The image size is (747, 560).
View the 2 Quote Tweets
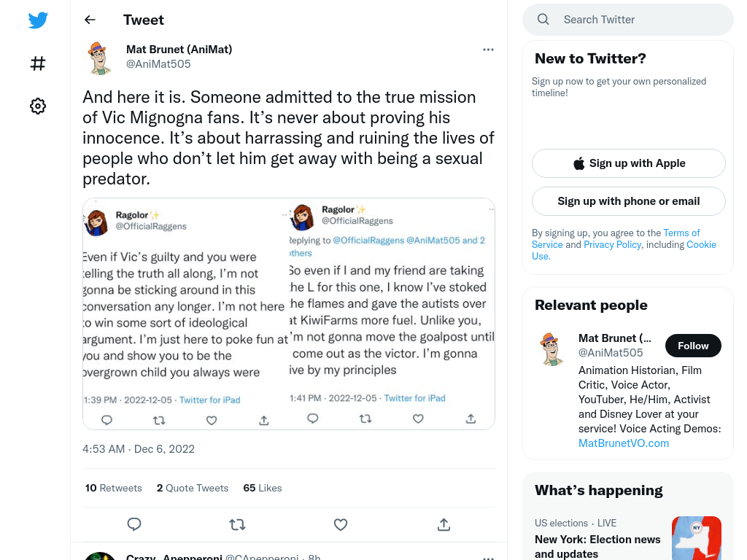(x=193, y=488)
